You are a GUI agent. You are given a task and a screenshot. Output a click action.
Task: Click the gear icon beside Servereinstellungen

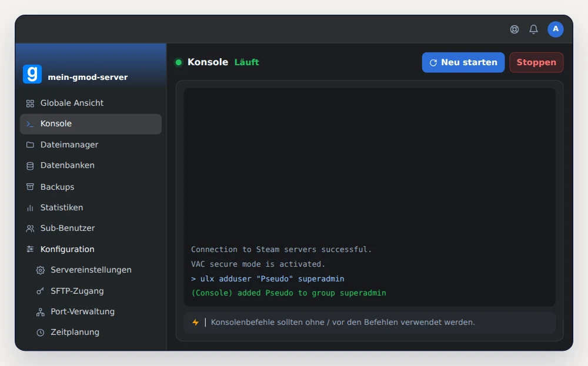pos(40,270)
